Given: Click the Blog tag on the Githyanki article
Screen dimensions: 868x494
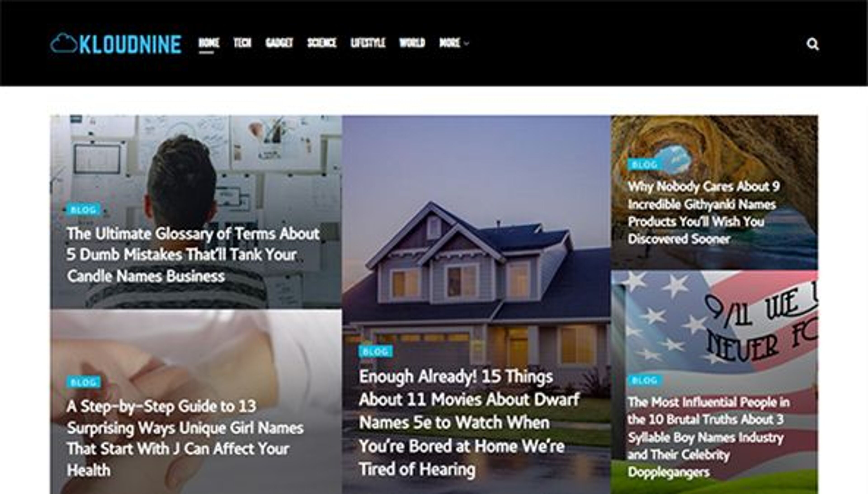Looking at the screenshot, I should pyautogui.click(x=644, y=165).
